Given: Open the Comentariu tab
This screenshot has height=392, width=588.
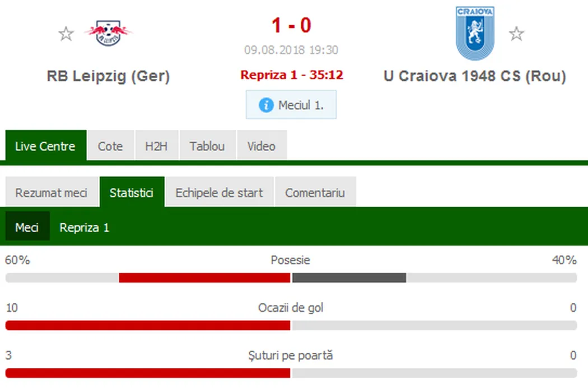Looking at the screenshot, I should click(315, 193).
